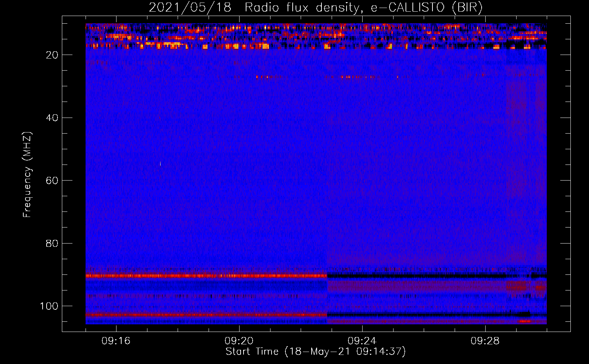The height and width of the screenshot is (364, 589).
Task: Click the 09:16 time tick label
Action: (116, 341)
